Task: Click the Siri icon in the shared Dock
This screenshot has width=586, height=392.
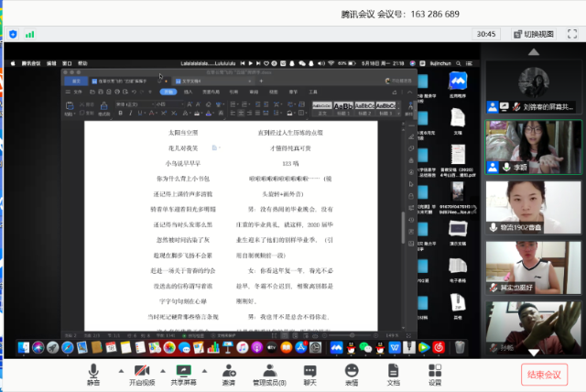Action: (38, 347)
